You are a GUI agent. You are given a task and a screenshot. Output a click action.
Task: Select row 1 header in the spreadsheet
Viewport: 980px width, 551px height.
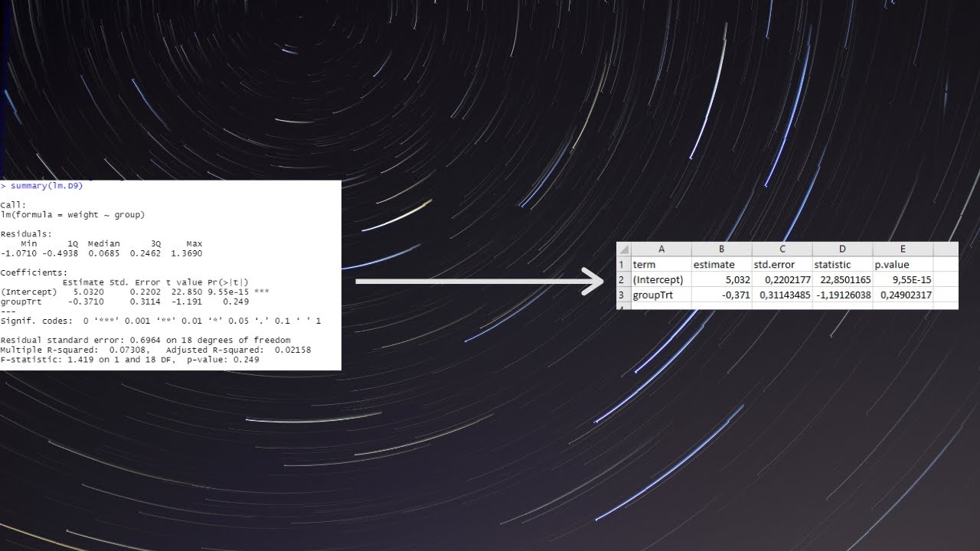(623, 264)
